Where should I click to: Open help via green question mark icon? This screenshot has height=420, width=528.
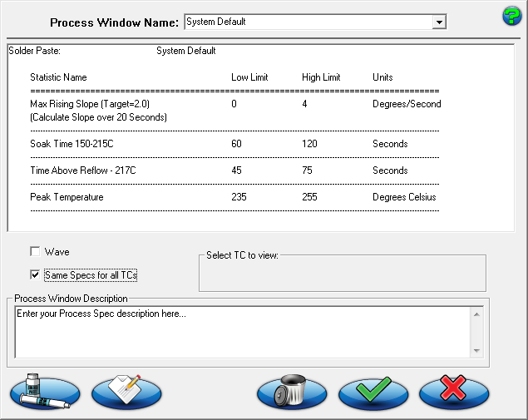(511, 16)
